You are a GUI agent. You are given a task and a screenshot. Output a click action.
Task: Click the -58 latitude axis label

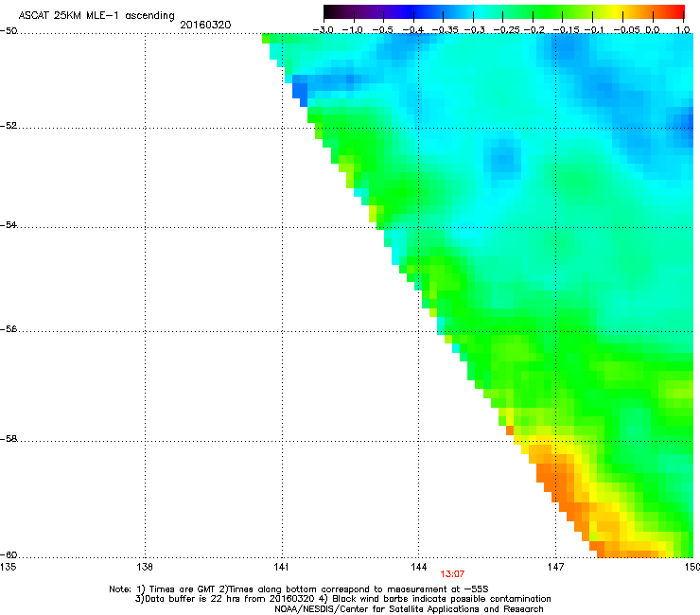pyautogui.click(x=9, y=439)
